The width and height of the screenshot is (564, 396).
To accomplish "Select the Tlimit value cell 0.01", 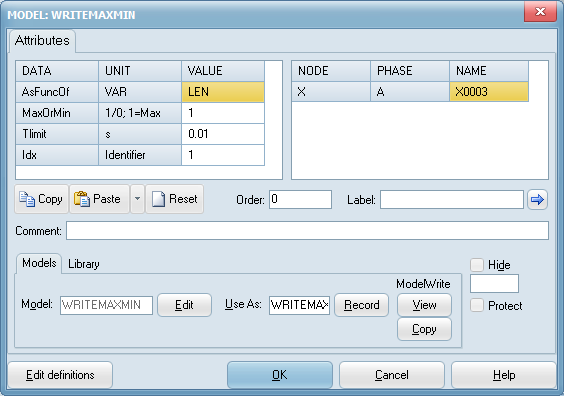I will click(x=223, y=134).
